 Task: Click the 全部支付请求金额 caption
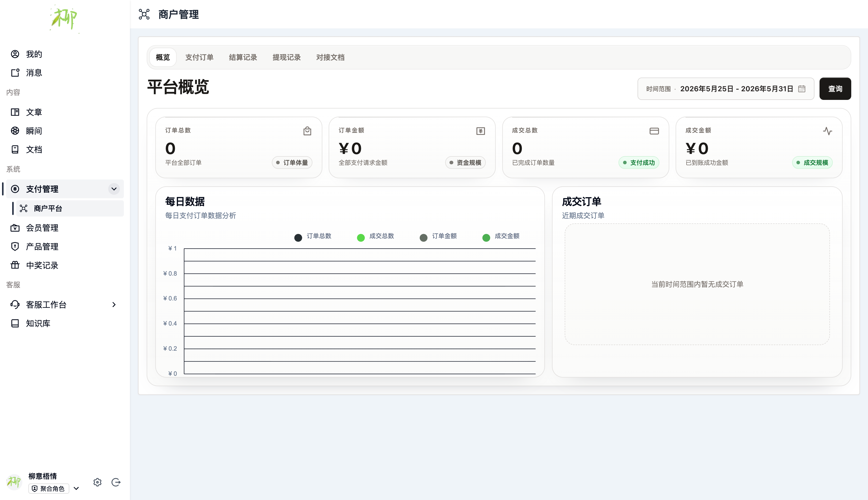tap(363, 163)
